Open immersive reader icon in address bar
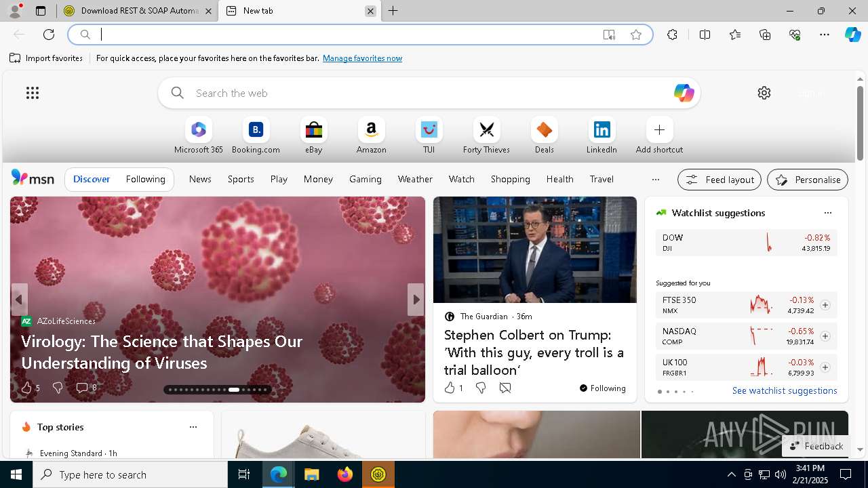The height and width of the screenshot is (488, 868). (x=609, y=35)
